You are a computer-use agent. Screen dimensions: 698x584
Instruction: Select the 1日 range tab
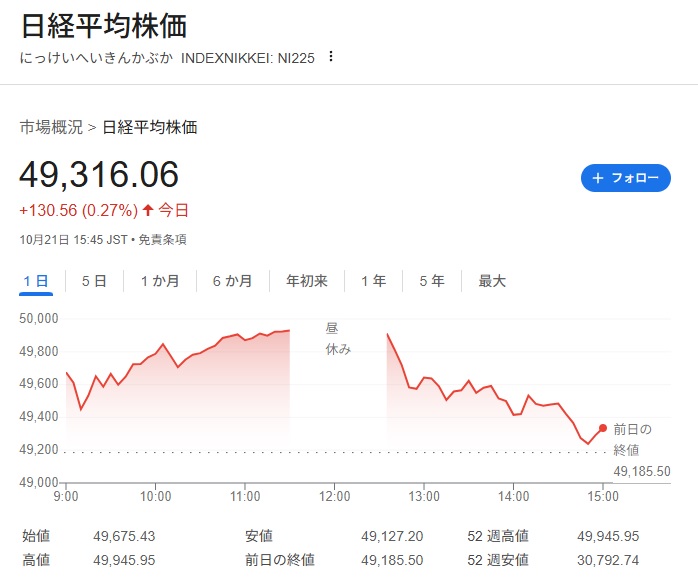click(x=36, y=281)
